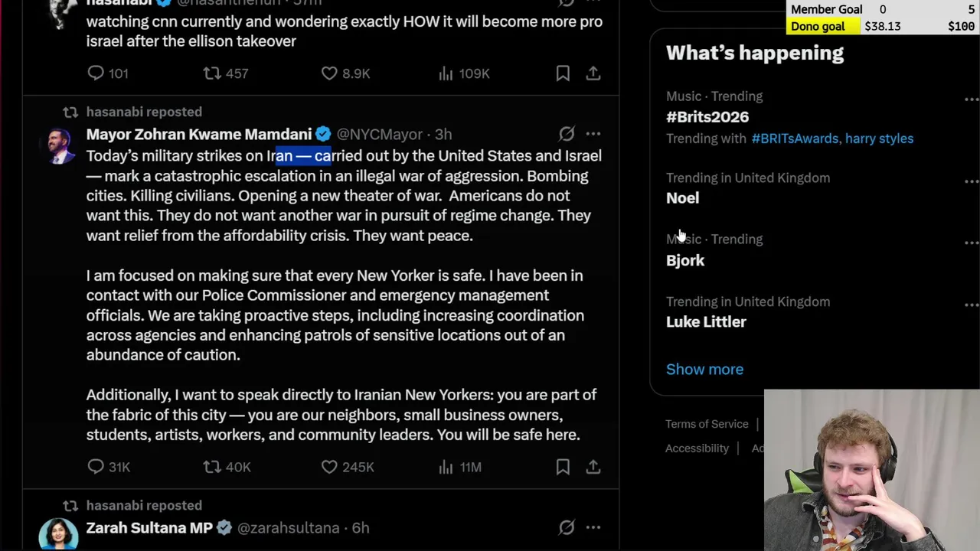The width and height of the screenshot is (980, 551).
Task: Open the #Brits2026 trending topic
Action: click(x=707, y=117)
